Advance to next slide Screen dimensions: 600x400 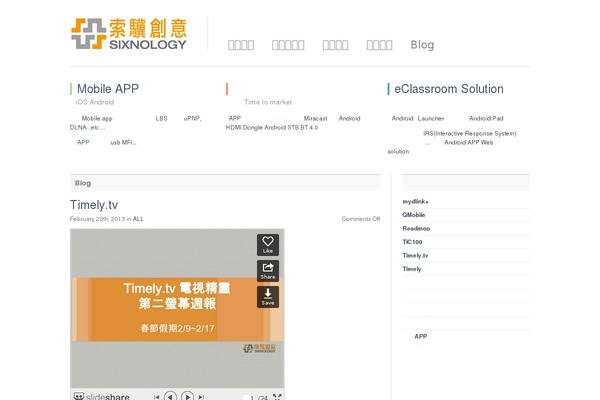(187, 396)
